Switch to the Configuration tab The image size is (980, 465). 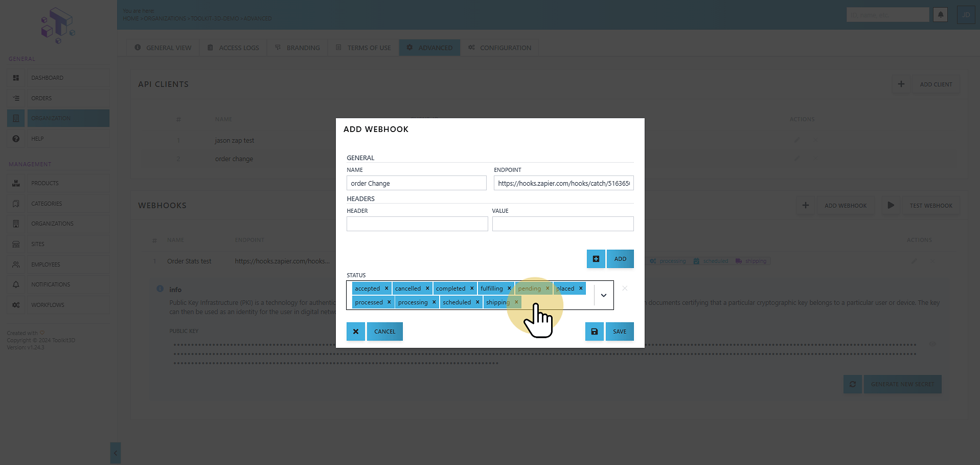coord(499,48)
